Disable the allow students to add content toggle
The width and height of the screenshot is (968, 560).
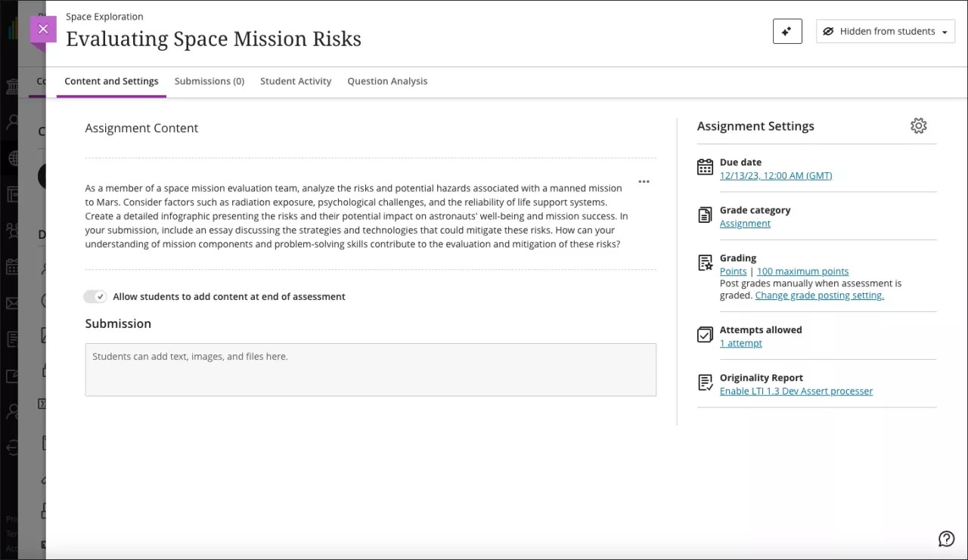(x=95, y=296)
